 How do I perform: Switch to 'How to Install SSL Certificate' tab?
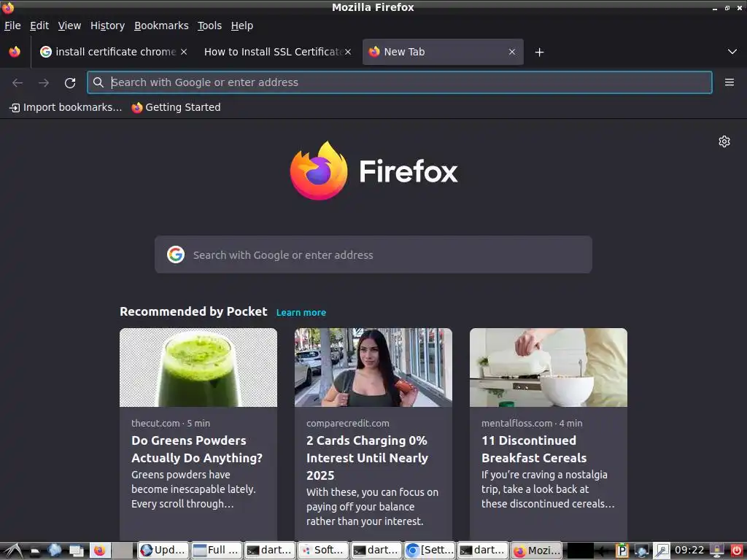[273, 52]
